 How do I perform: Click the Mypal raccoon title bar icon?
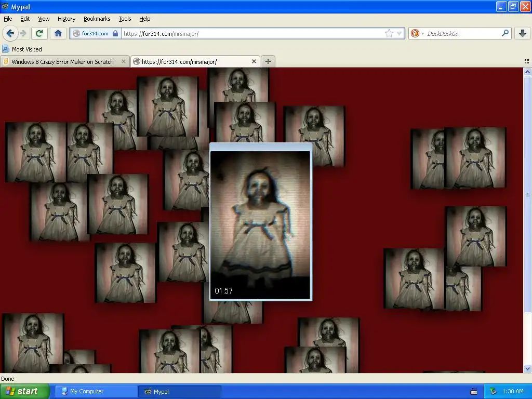[5, 6]
